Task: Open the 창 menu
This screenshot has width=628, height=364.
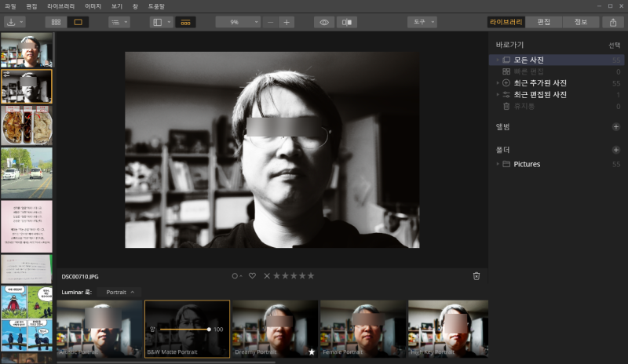Action: coord(135,6)
